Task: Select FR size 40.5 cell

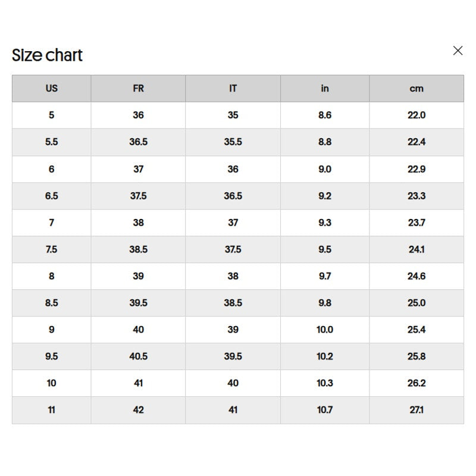Action: point(138,356)
